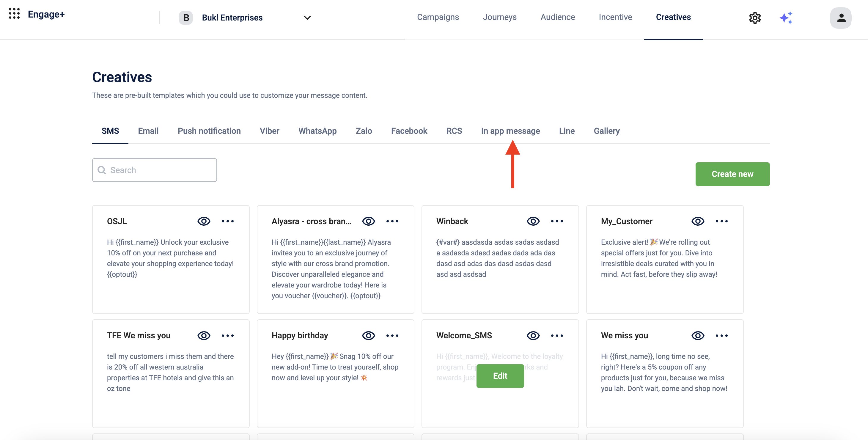Open more options for OSJL template

tap(227, 221)
